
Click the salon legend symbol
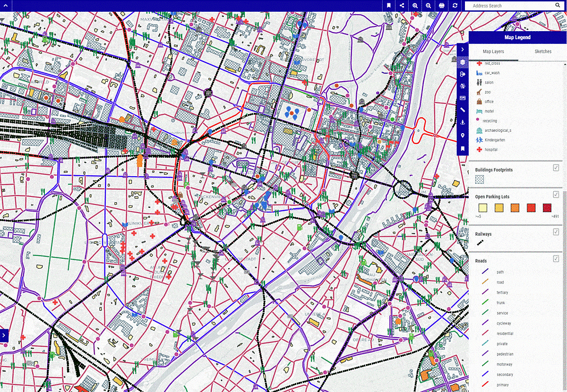coord(479,82)
